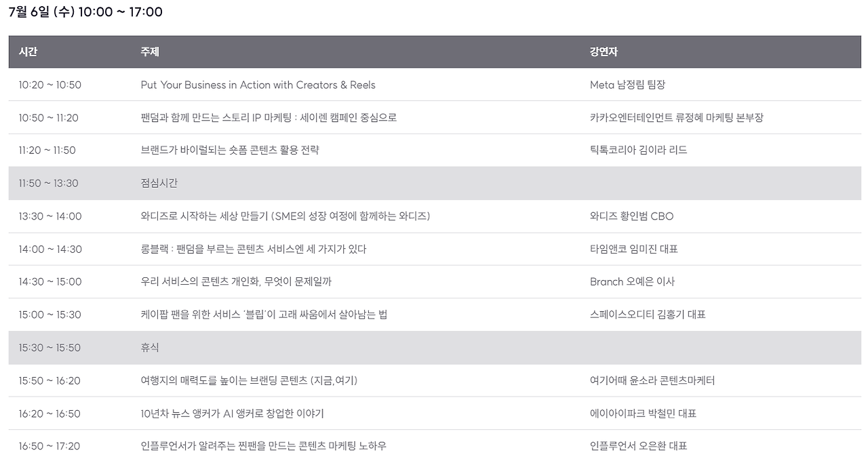Click the 시간 column header
Image resolution: width=868 pixels, height=459 pixels.
coord(28,52)
